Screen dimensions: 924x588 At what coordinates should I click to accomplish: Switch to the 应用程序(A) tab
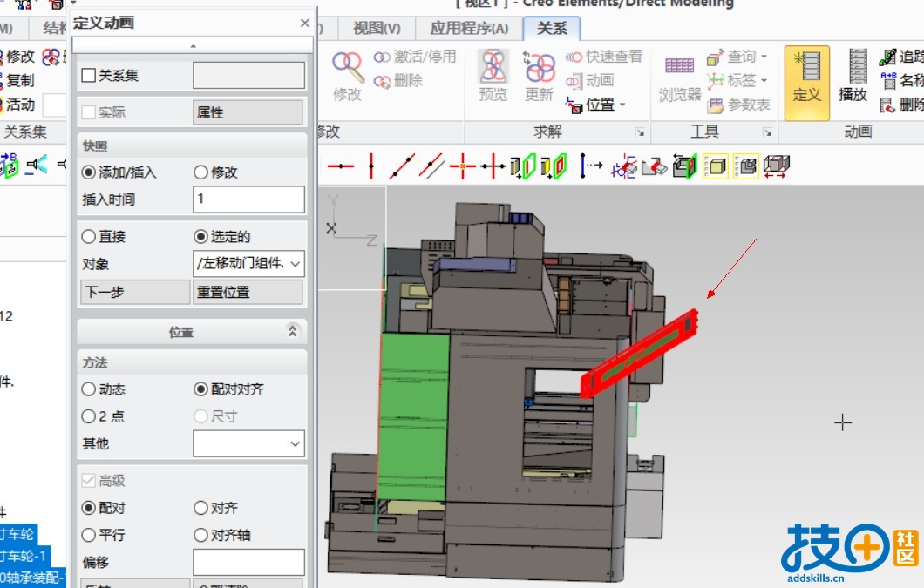pyautogui.click(x=469, y=28)
